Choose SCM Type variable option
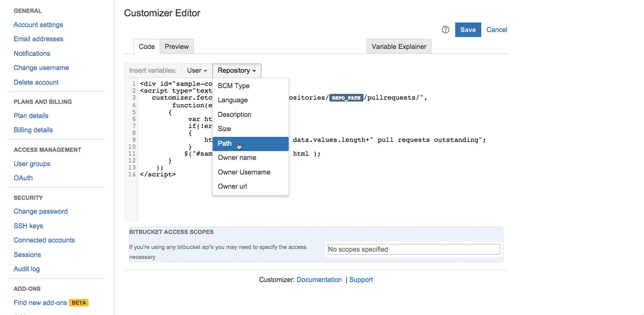644x315 pixels. tap(233, 86)
